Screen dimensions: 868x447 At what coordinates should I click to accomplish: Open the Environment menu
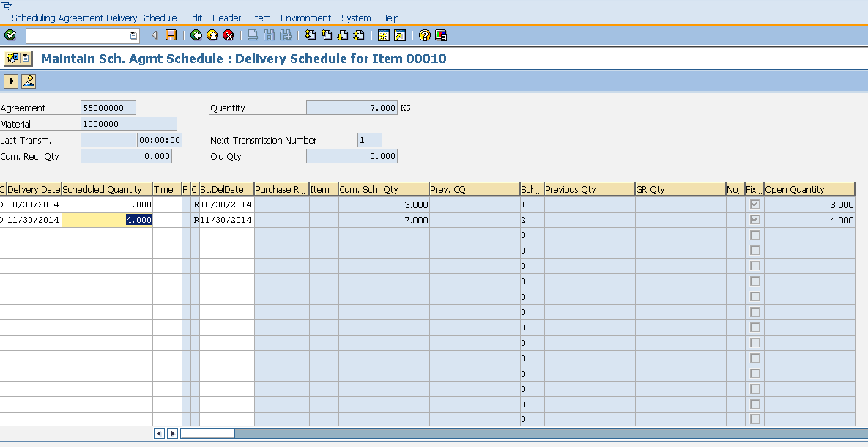305,18
